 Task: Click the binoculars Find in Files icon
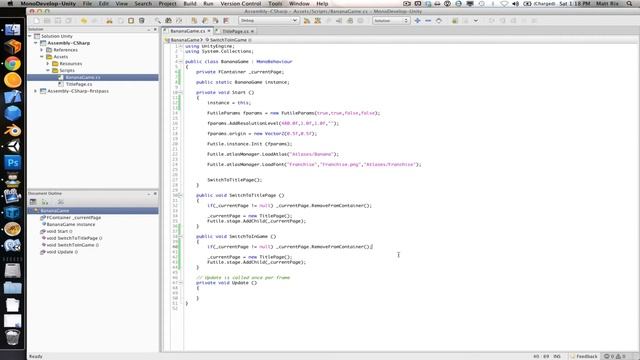(x=168, y=20)
